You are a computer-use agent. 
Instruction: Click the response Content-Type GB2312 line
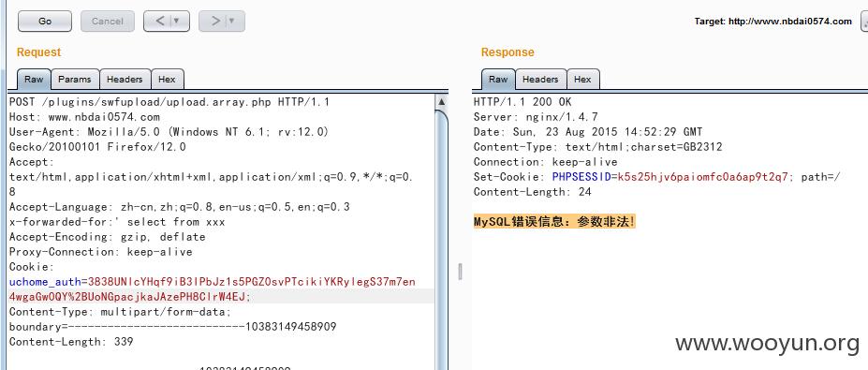(x=597, y=147)
